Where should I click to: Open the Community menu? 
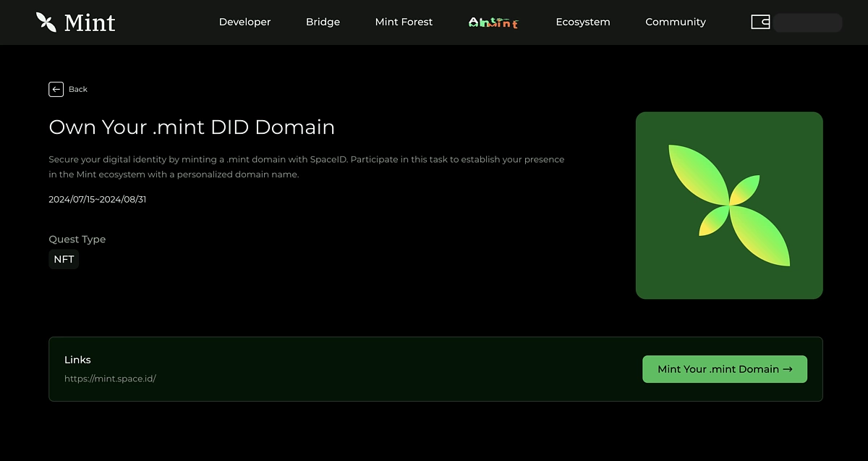tap(676, 22)
